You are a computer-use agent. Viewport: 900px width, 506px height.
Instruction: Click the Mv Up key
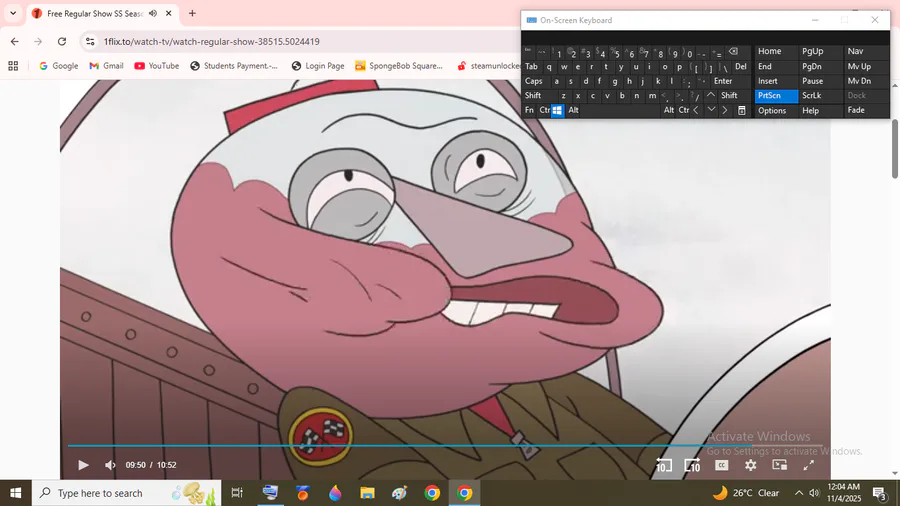point(866,67)
